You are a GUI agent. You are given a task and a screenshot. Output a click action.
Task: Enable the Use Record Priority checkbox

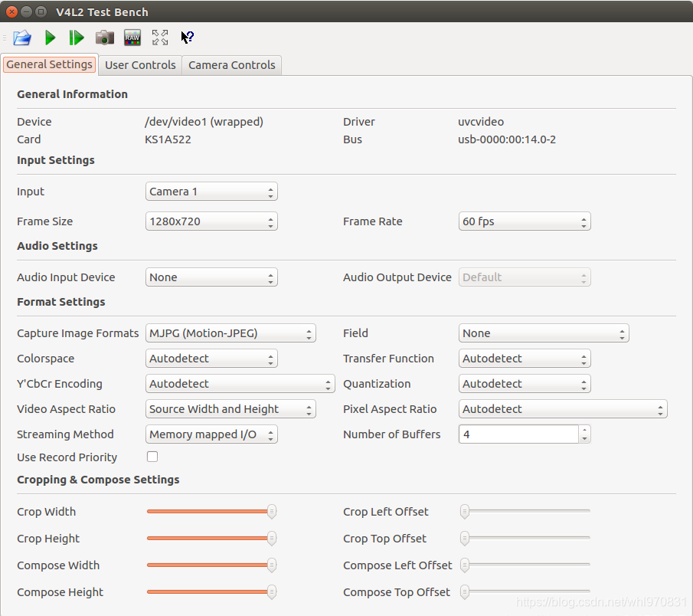pyautogui.click(x=152, y=457)
